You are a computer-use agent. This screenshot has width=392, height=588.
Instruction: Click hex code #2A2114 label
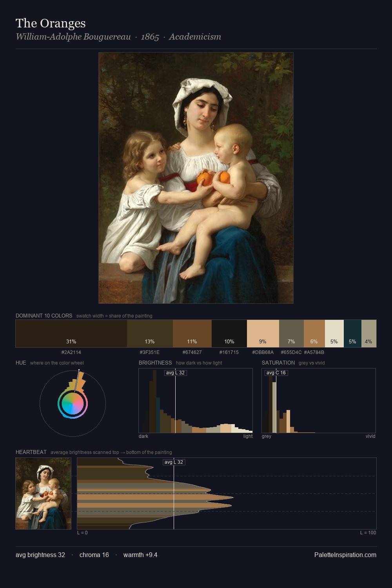[71, 352]
